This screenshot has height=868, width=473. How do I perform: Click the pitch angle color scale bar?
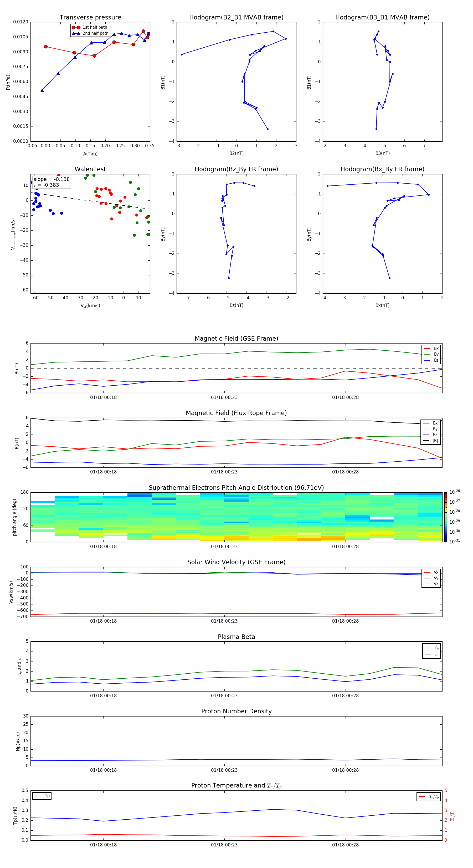point(446,517)
